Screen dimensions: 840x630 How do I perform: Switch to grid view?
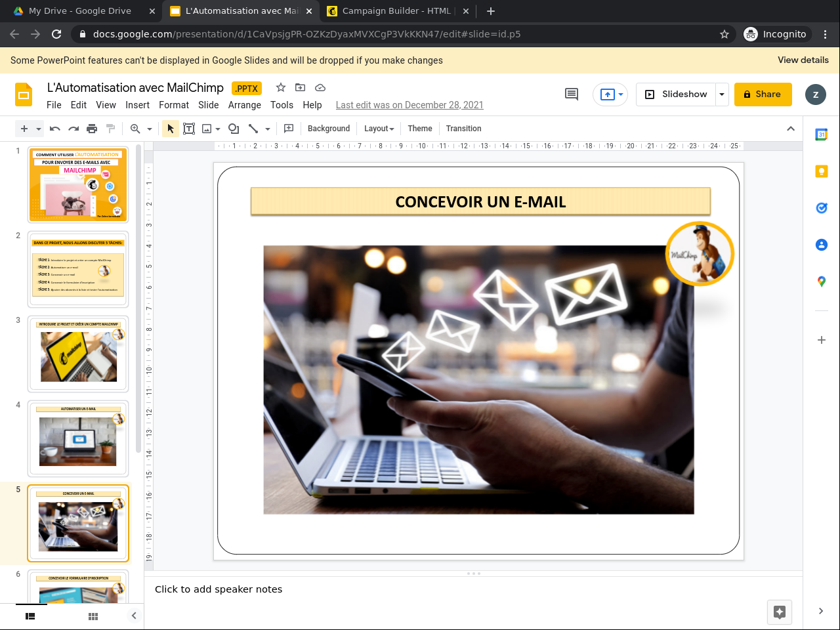[93, 616]
